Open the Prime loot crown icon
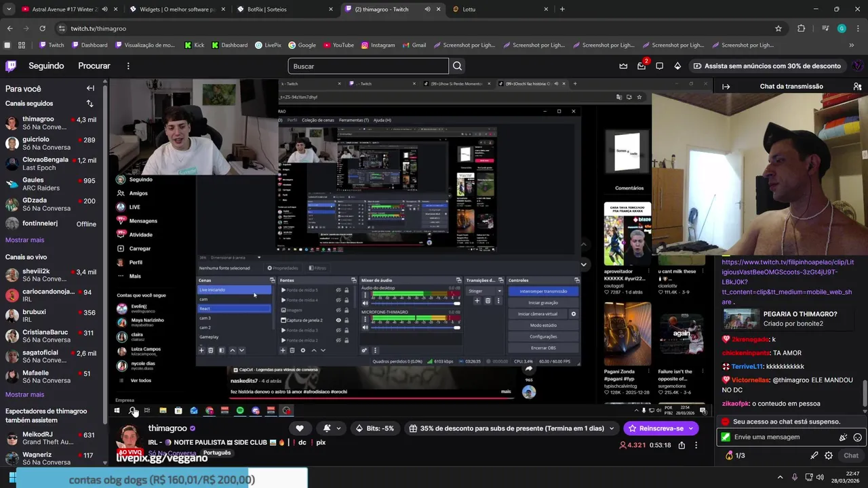Screen dimensions: 868x488 (623, 66)
